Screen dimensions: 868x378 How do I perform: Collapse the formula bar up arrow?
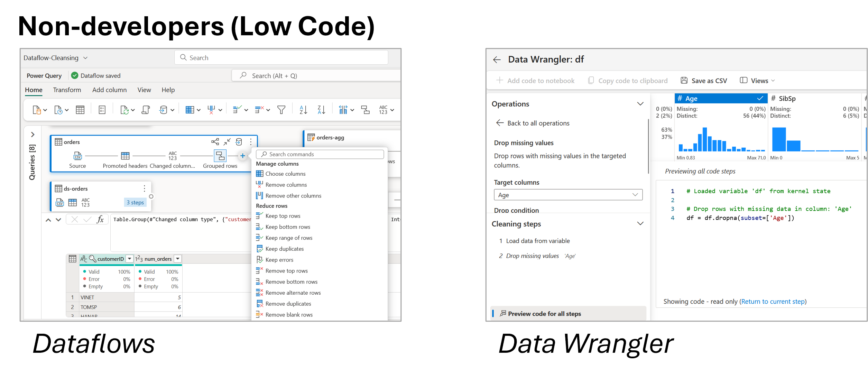[48, 220]
